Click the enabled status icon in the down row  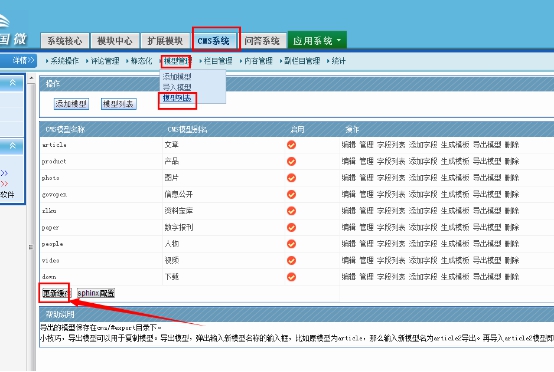coord(291,277)
